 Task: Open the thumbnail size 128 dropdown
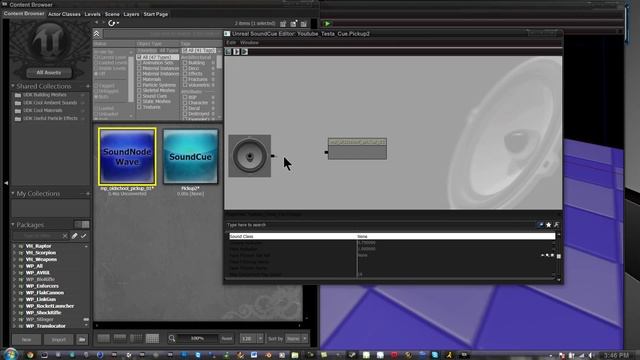coord(260,338)
